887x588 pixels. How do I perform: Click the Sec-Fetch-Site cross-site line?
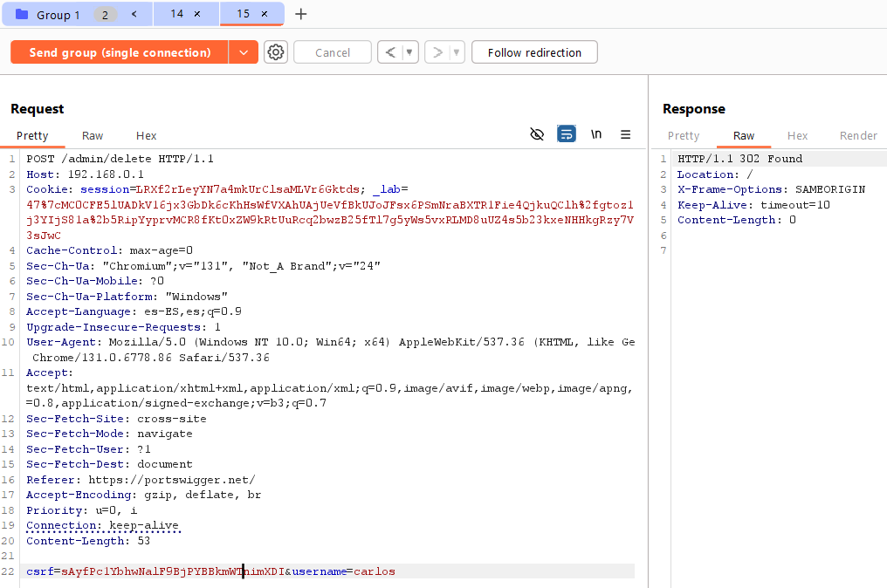116,419
